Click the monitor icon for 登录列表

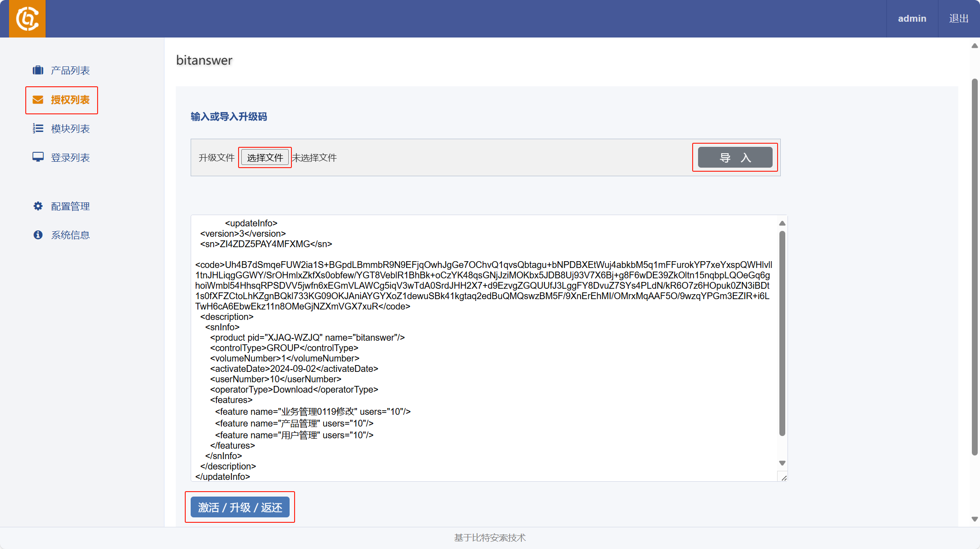[38, 157]
